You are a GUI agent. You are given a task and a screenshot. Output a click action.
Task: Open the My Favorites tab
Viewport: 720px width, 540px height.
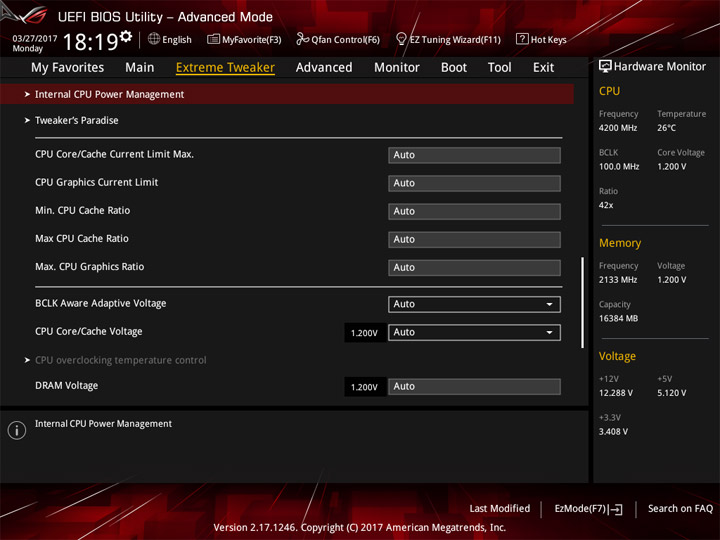[68, 68]
